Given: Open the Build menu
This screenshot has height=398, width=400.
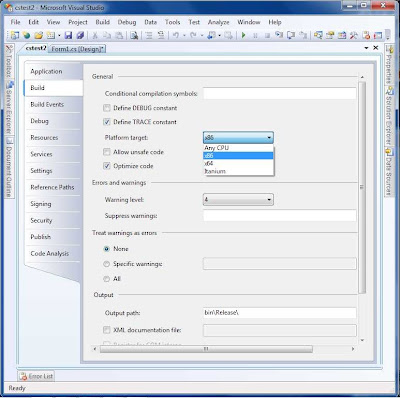Looking at the screenshot, I should click(102, 22).
